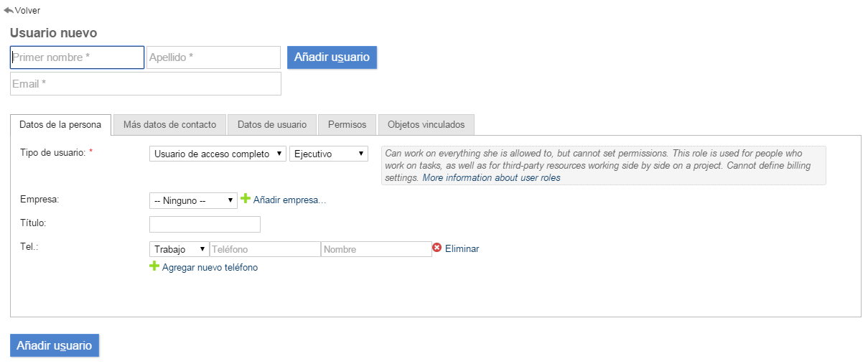Focus the Primer nombre input field
868x364 pixels.
(x=78, y=57)
